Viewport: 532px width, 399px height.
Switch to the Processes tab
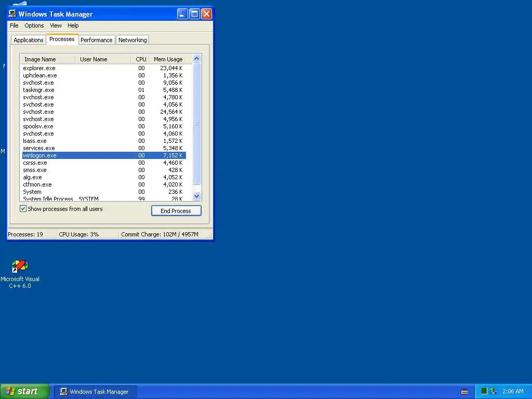click(62, 39)
